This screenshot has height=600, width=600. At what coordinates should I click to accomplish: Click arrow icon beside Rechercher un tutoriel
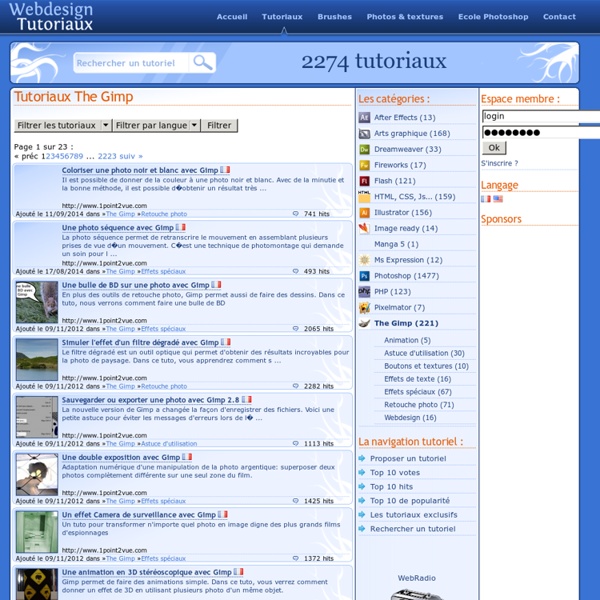coord(362,529)
